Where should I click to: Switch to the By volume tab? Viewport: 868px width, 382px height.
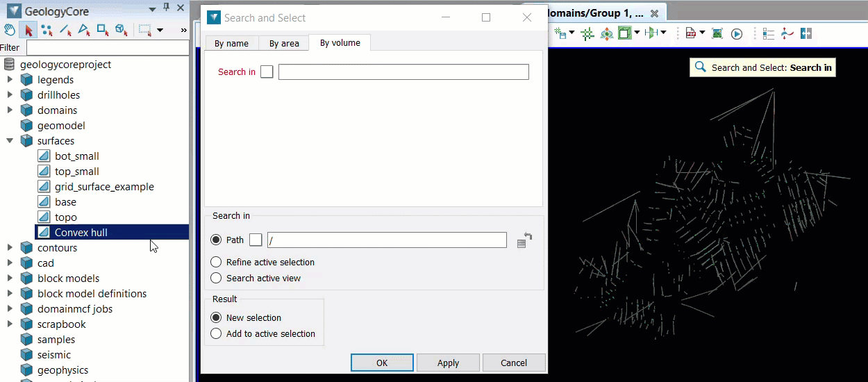[340, 43]
